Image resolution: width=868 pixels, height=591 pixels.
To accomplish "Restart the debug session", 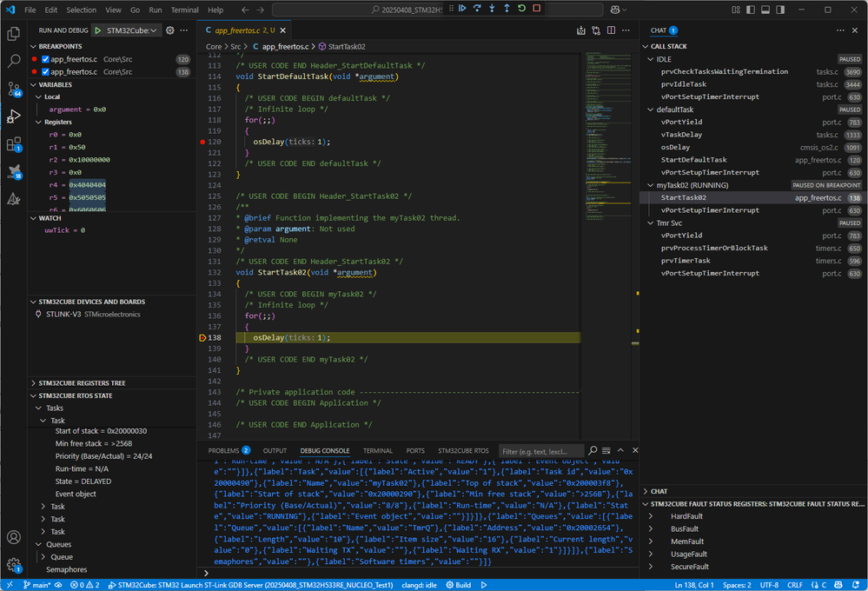I will tap(521, 9).
